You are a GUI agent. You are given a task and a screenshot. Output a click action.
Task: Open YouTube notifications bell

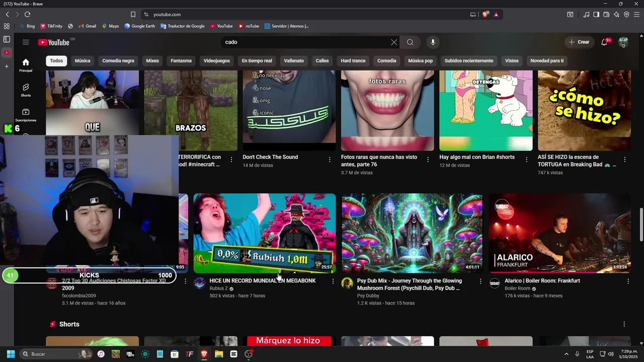(x=604, y=42)
